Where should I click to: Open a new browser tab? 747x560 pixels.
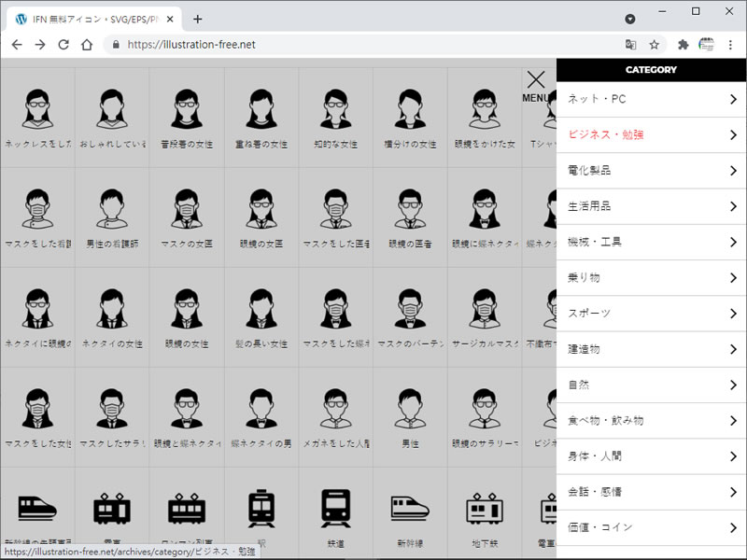click(x=197, y=19)
